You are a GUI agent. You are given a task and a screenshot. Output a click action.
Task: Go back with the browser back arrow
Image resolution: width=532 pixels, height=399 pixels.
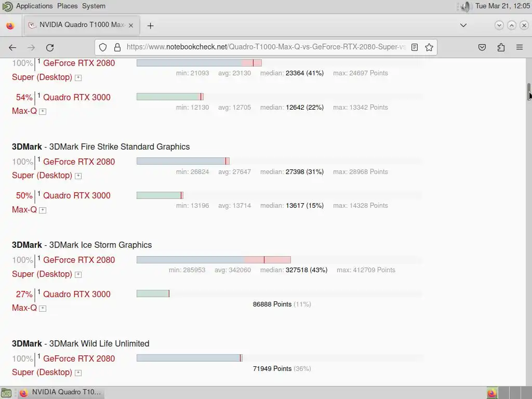coord(12,47)
